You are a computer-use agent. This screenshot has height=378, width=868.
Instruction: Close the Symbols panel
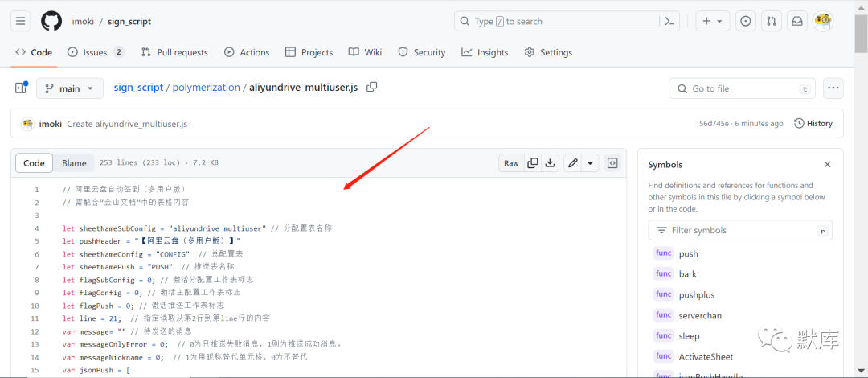(x=827, y=165)
